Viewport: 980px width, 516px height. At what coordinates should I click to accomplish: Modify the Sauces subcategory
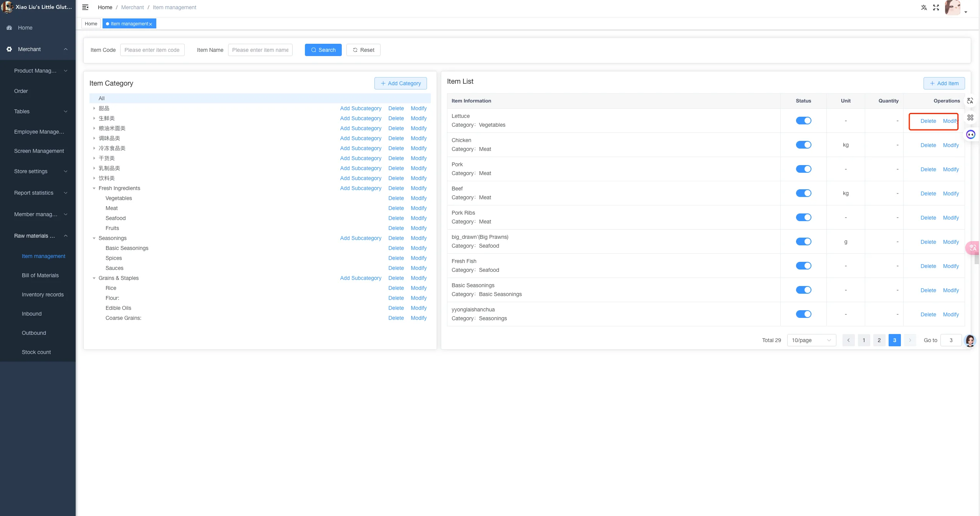(x=419, y=268)
